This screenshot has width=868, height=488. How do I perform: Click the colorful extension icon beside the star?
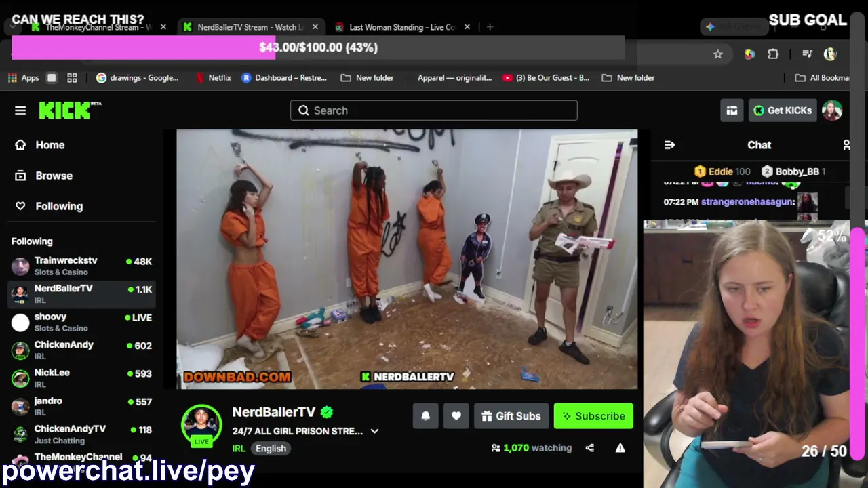[x=749, y=54]
